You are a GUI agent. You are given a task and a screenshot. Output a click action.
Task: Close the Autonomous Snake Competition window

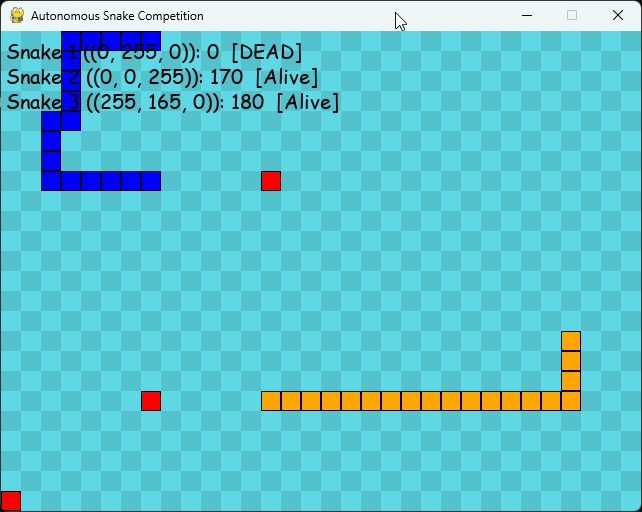point(617,16)
